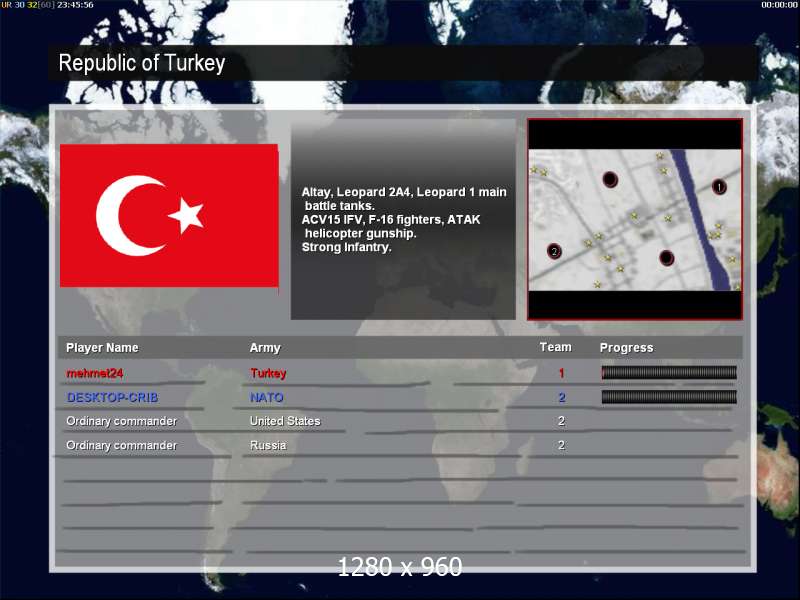This screenshot has width=800, height=600.
Task: Click the Player Name column header
Action: click(102, 348)
